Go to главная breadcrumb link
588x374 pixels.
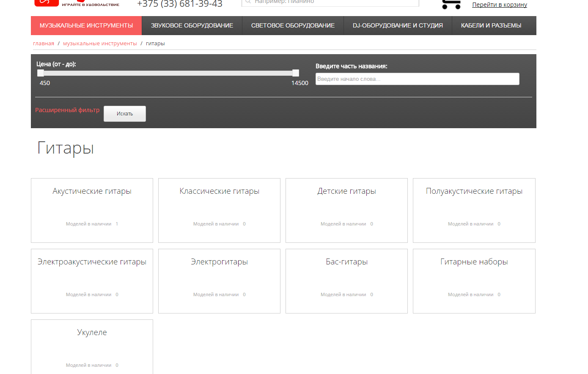pyautogui.click(x=44, y=44)
